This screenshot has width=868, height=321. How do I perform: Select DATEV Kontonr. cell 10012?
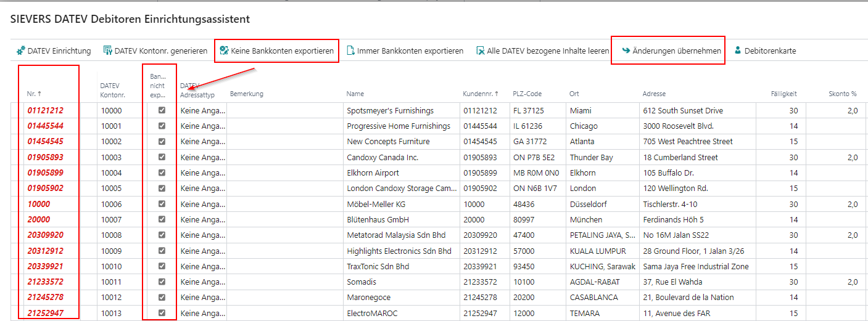[x=112, y=298]
